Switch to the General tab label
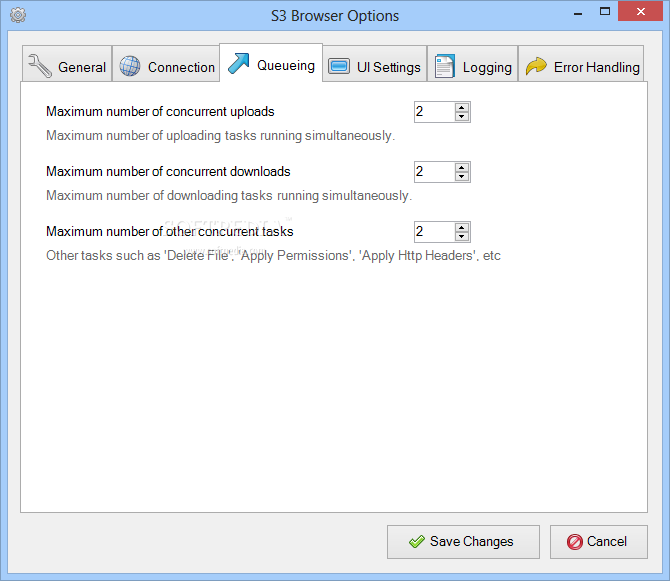 coord(82,67)
